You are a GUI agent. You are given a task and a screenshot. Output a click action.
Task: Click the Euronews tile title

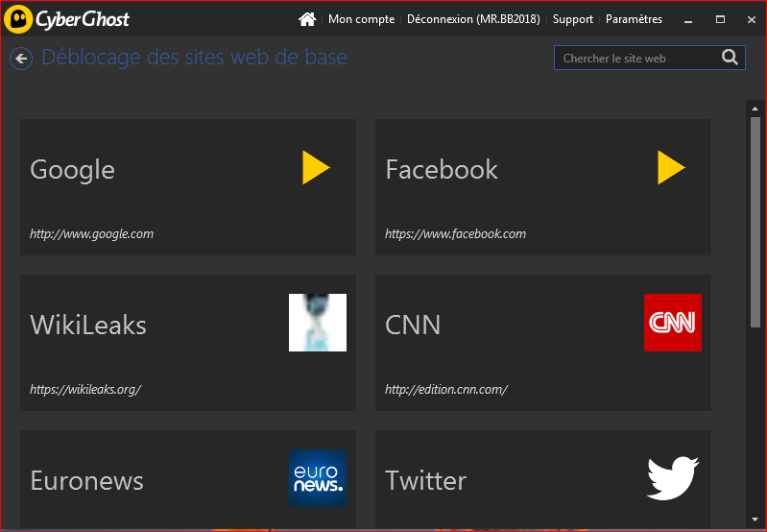(x=87, y=480)
